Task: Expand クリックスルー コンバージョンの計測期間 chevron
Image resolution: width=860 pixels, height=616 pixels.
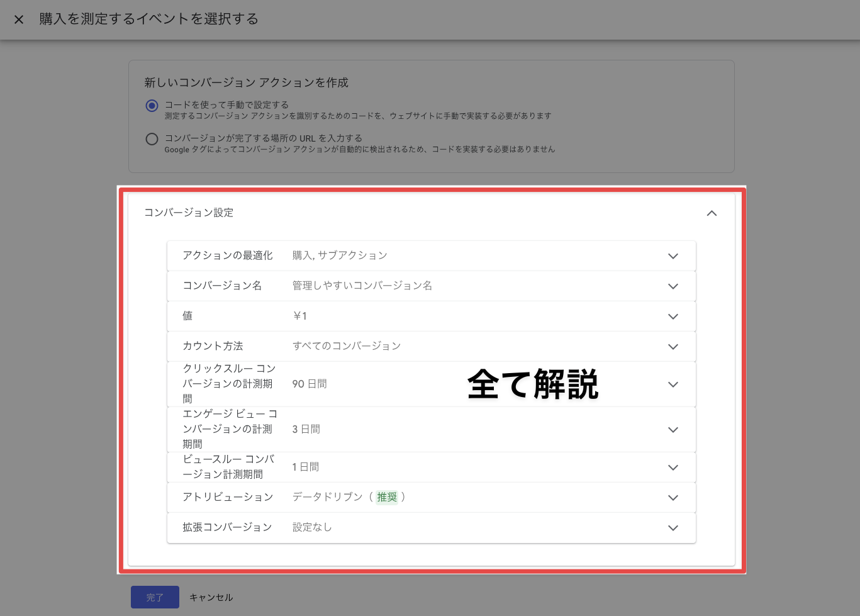Action: (673, 384)
